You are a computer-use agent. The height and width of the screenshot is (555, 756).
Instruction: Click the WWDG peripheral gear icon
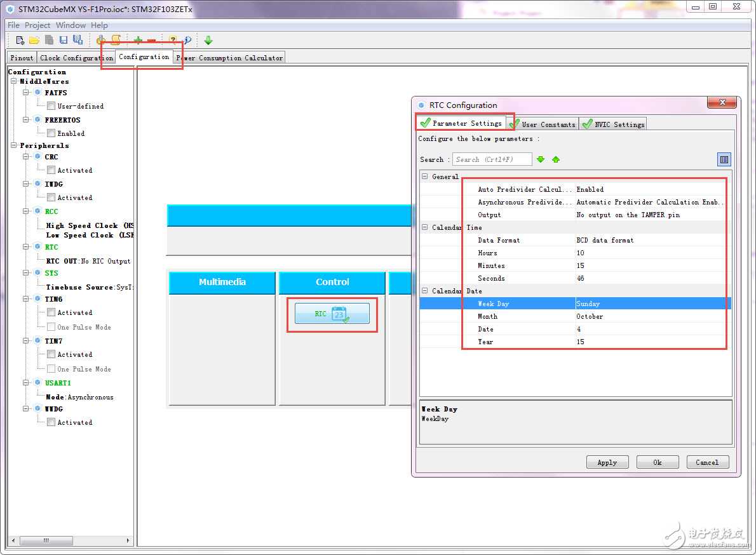[x=37, y=408]
